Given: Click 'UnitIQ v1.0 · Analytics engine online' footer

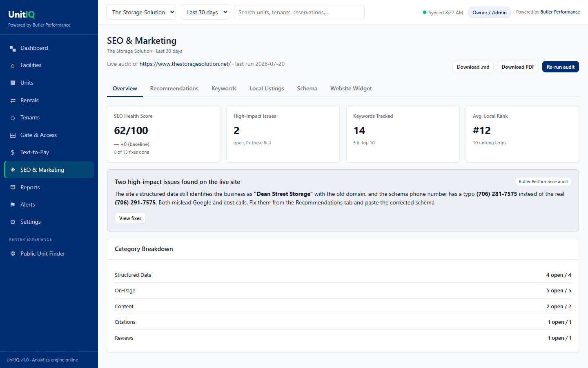Looking at the screenshot, I should click(42, 360).
